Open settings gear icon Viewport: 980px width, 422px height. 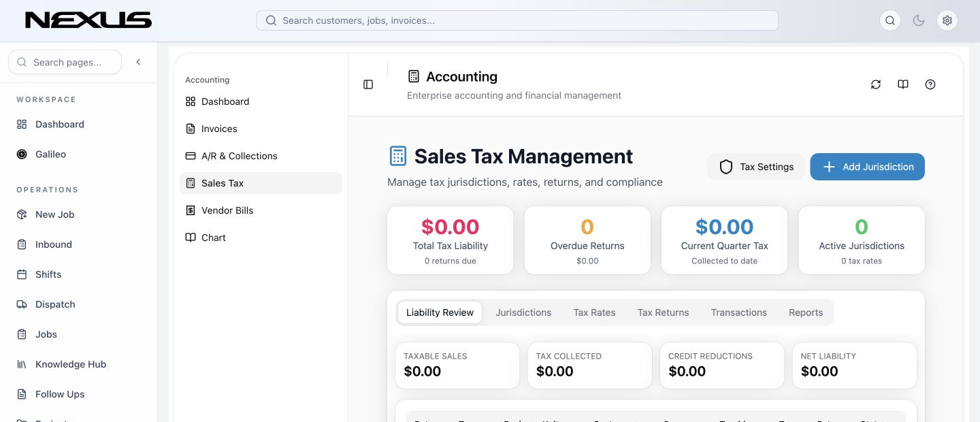pos(947,20)
